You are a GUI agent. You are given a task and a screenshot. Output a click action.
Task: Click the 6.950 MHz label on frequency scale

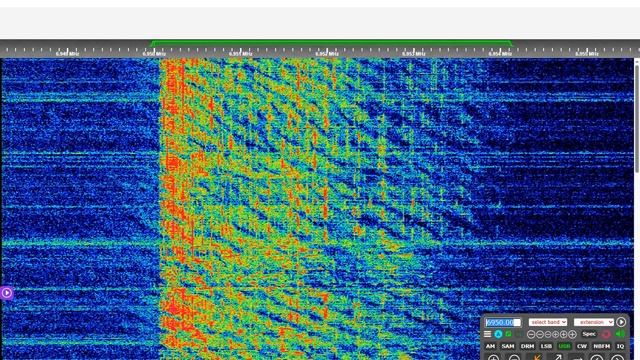154,53
